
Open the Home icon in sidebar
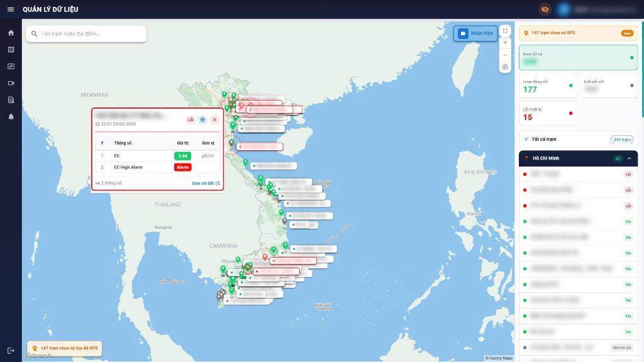tap(9, 32)
